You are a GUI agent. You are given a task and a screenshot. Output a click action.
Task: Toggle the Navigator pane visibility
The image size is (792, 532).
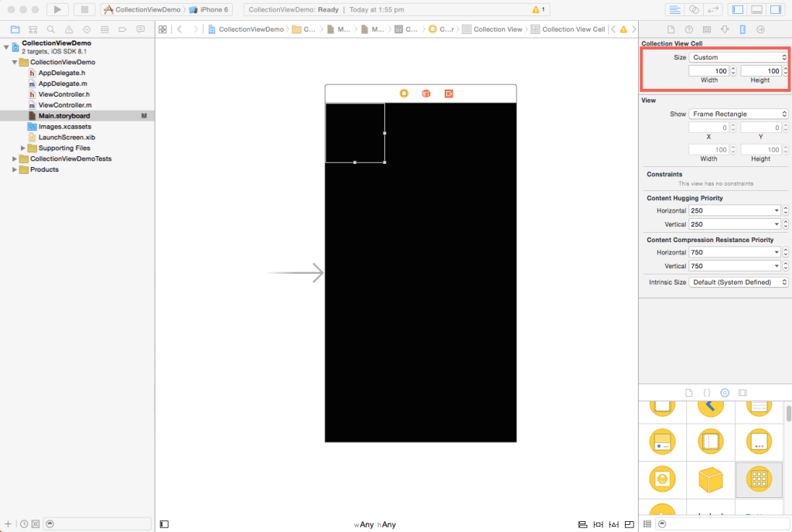[x=738, y=9]
